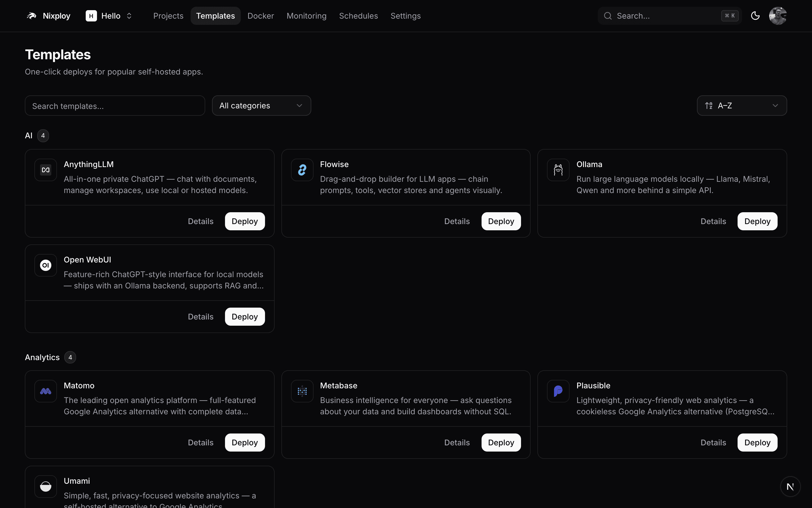
Task: Open the Schedules tab
Action: click(358, 16)
